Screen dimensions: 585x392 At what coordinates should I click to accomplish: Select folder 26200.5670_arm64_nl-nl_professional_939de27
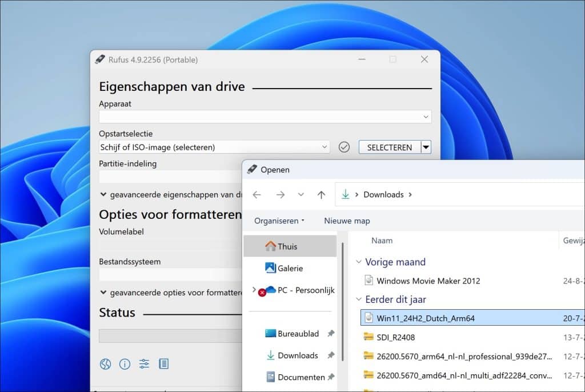(x=464, y=356)
